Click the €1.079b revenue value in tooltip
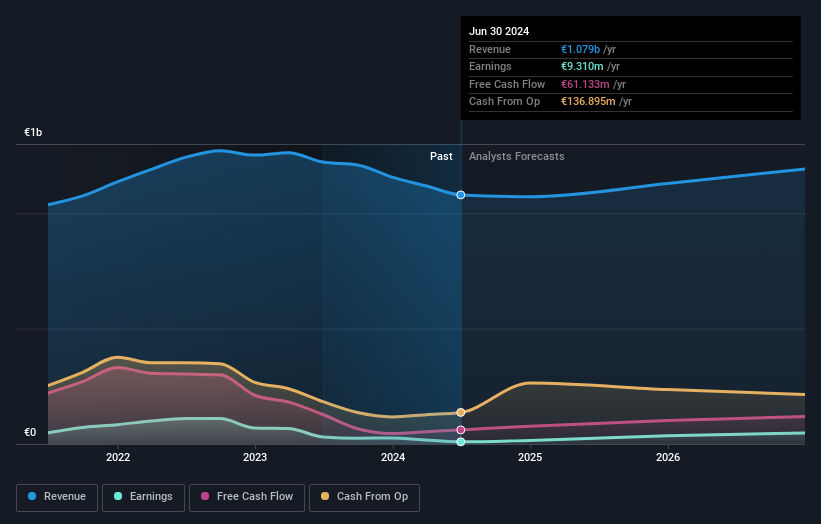821x524 pixels. 581,49
